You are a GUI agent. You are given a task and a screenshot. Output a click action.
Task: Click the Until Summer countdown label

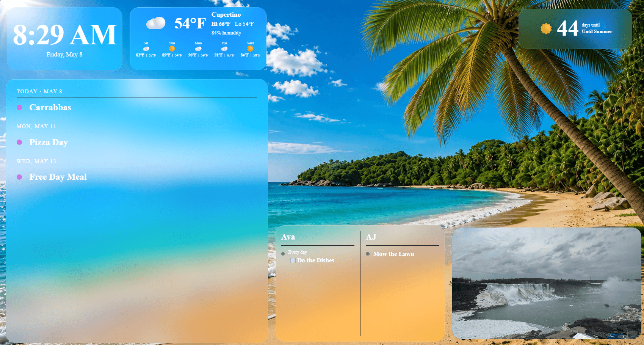point(597,31)
